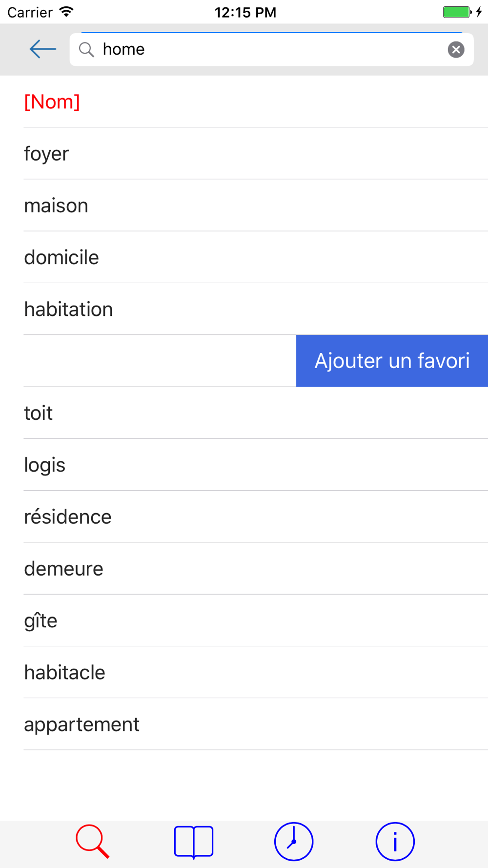This screenshot has height=868, width=488.
Task: Pick the 'logis' entry
Action: pos(256,465)
